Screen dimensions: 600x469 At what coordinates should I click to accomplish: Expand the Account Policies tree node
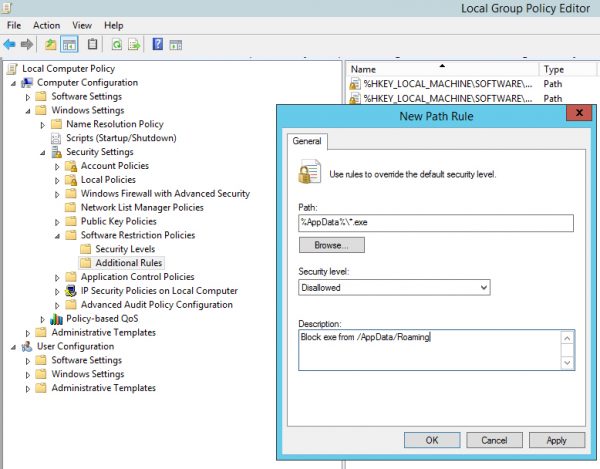pos(58,166)
